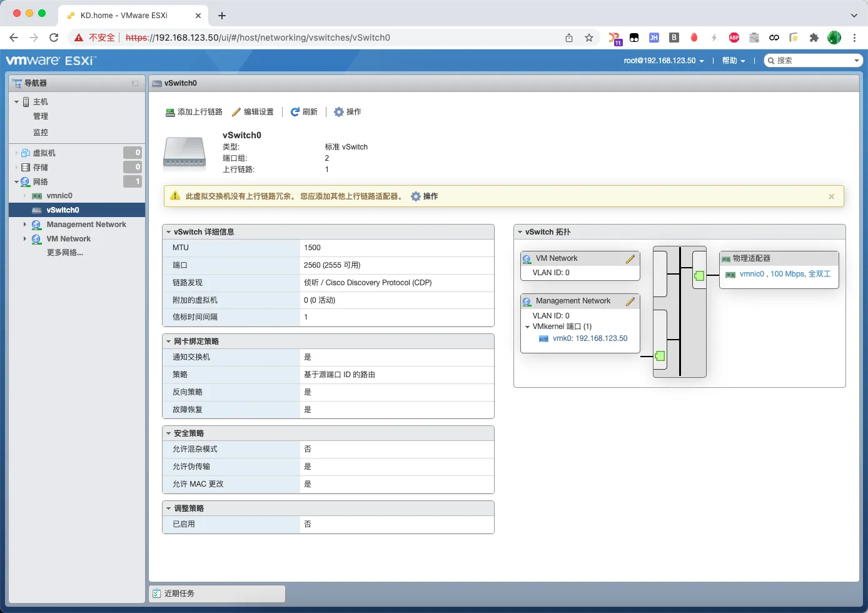The height and width of the screenshot is (613, 868).
Task: Open Storage (存储) in navigator
Action: click(x=41, y=168)
